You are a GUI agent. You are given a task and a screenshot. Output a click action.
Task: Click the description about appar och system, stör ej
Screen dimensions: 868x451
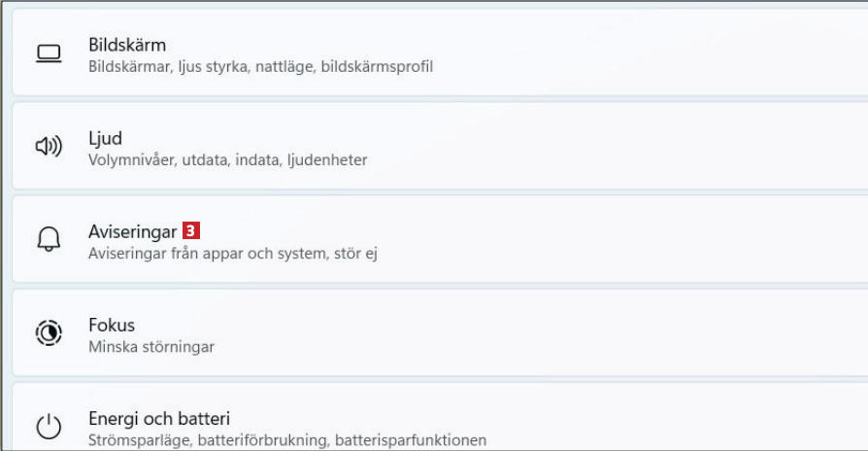click(232, 253)
